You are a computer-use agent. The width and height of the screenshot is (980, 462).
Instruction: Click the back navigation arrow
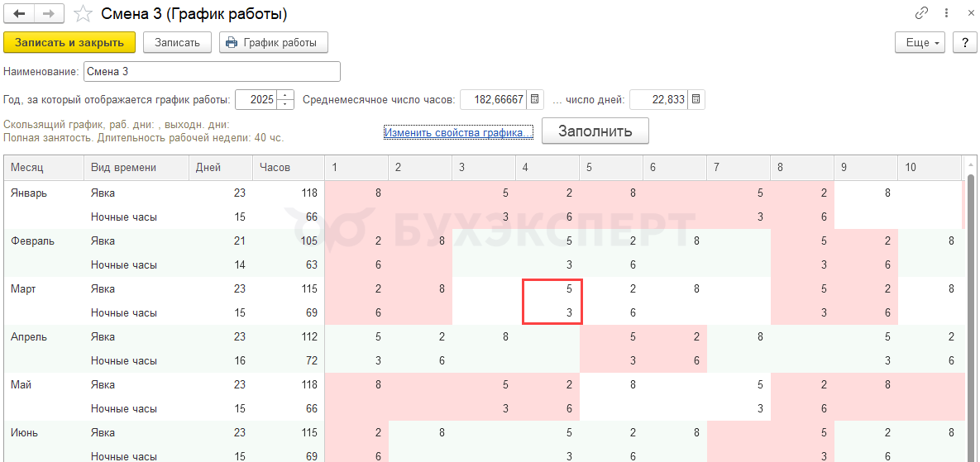tap(19, 14)
